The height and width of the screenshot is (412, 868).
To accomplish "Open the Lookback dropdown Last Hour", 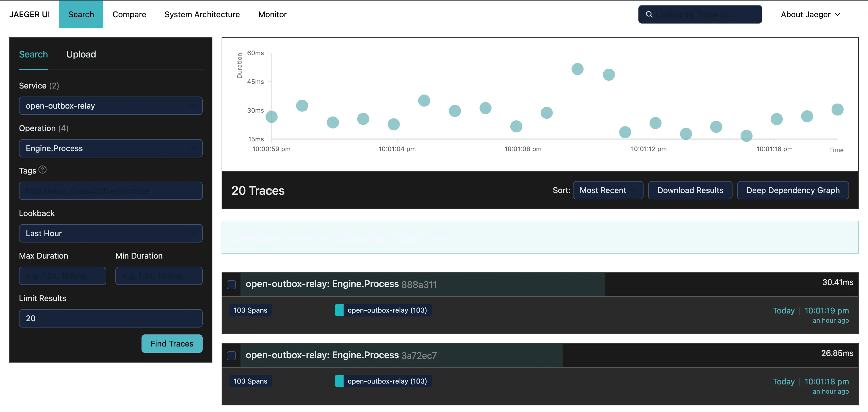I will [111, 233].
